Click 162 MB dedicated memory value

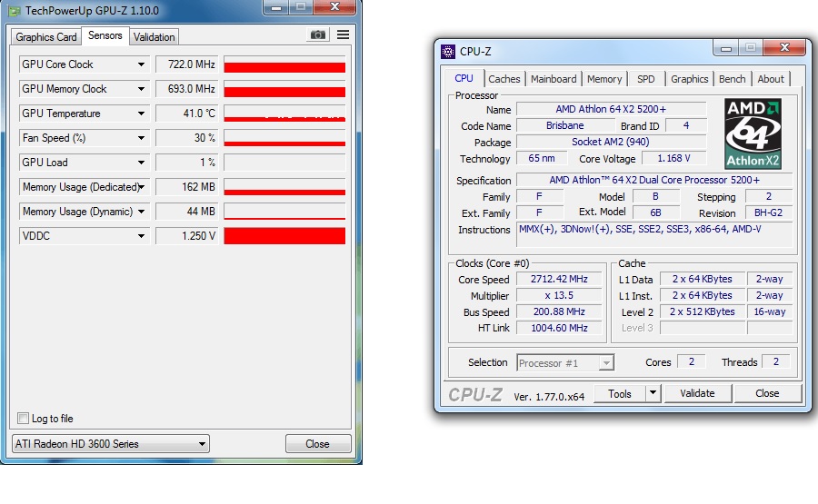(x=186, y=187)
